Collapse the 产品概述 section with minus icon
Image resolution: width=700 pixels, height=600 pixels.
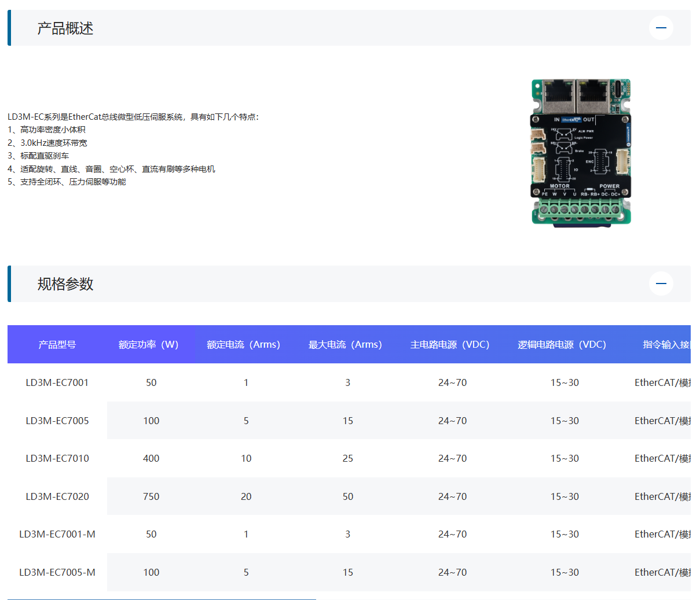click(661, 28)
